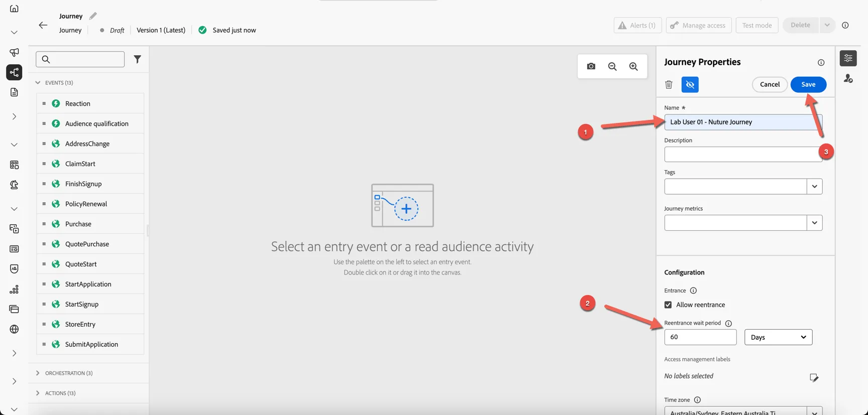Click the palette search box

(80, 59)
